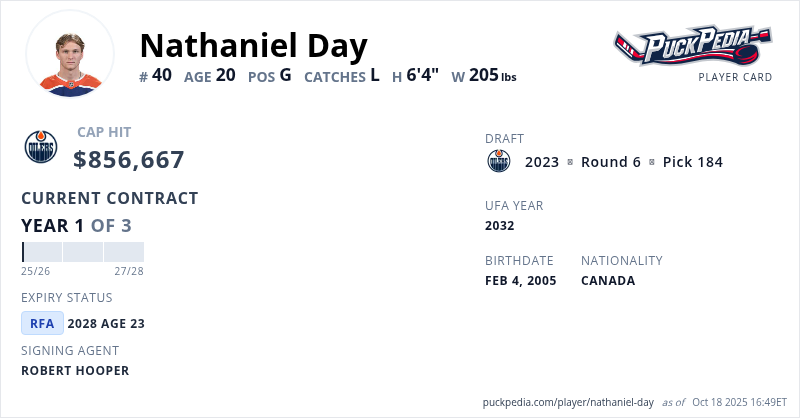Click the RFA expiry status badge

[42, 323]
